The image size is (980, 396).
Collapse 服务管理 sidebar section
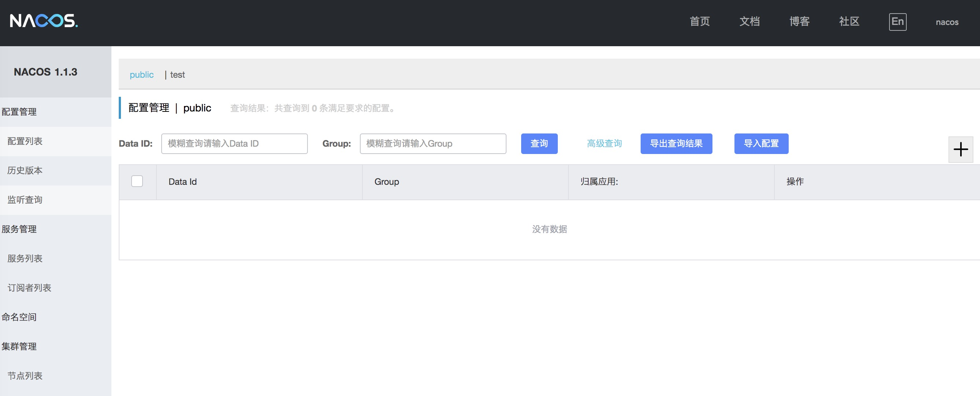click(19, 229)
